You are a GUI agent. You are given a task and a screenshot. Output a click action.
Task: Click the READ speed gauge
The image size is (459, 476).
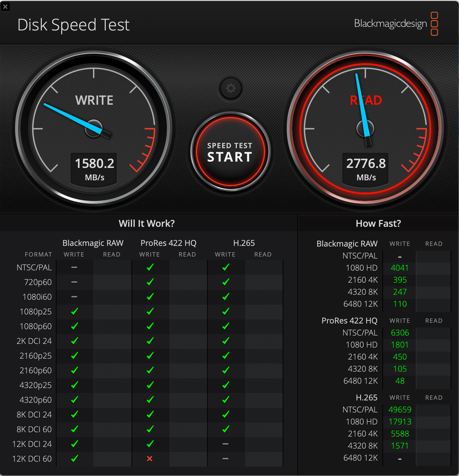tap(365, 129)
